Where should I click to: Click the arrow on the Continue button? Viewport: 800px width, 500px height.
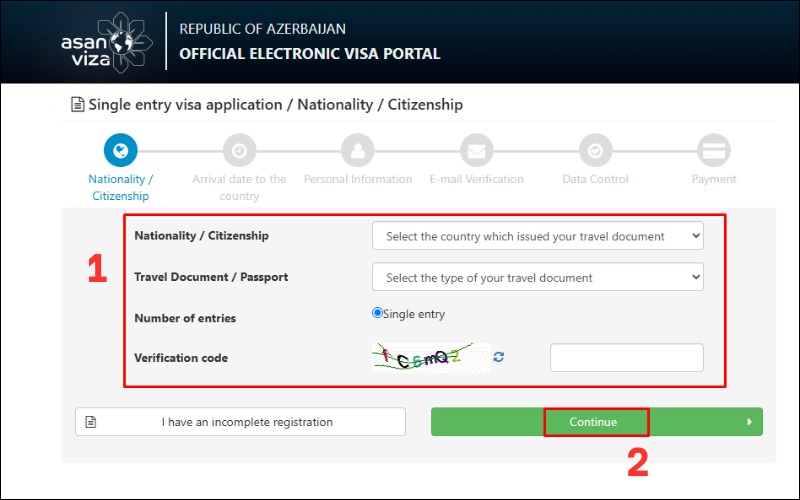(749, 422)
